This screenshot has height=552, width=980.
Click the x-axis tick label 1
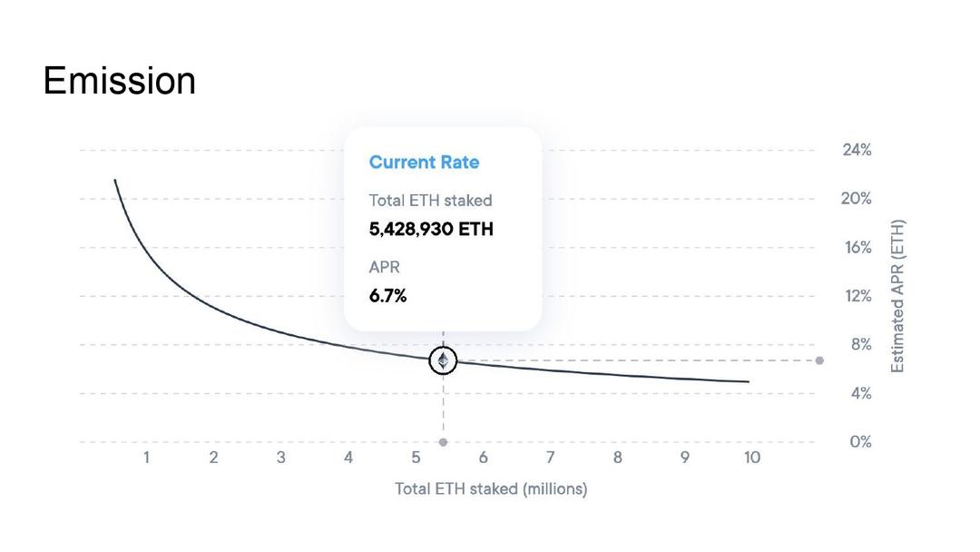coord(146,458)
